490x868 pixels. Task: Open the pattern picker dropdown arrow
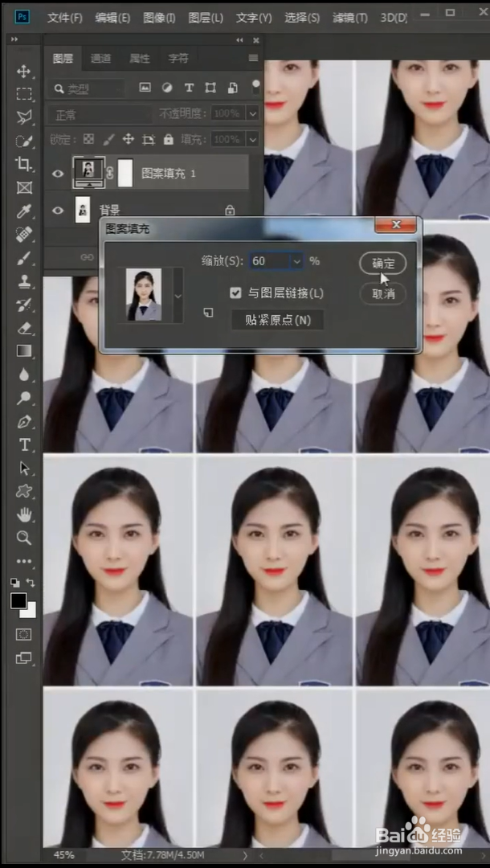178,296
